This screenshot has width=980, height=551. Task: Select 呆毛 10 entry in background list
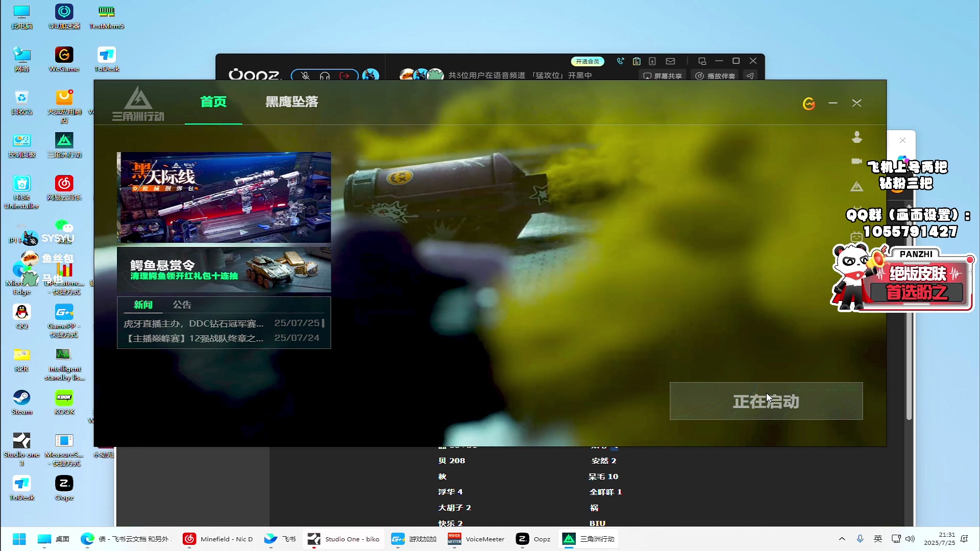(603, 477)
